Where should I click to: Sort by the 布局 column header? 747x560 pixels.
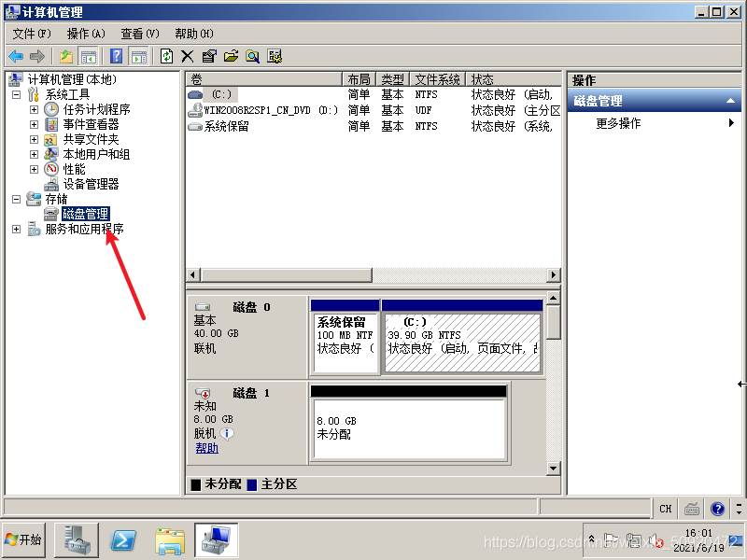pos(359,79)
